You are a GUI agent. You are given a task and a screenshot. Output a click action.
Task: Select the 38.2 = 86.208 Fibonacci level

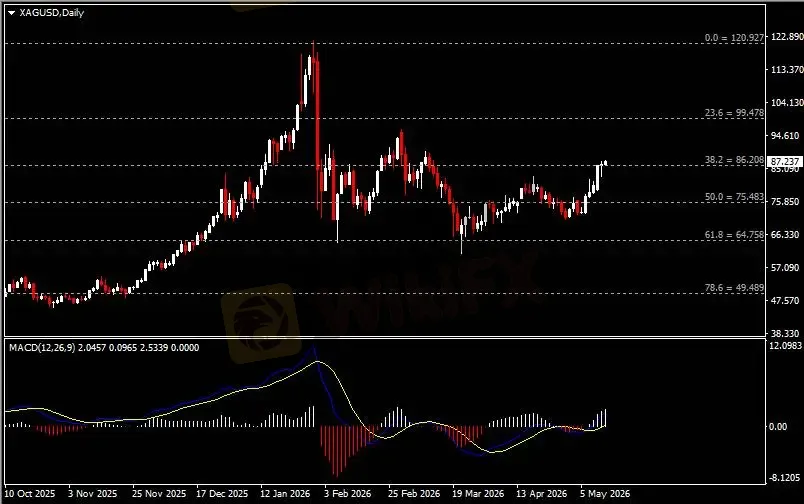(x=734, y=160)
